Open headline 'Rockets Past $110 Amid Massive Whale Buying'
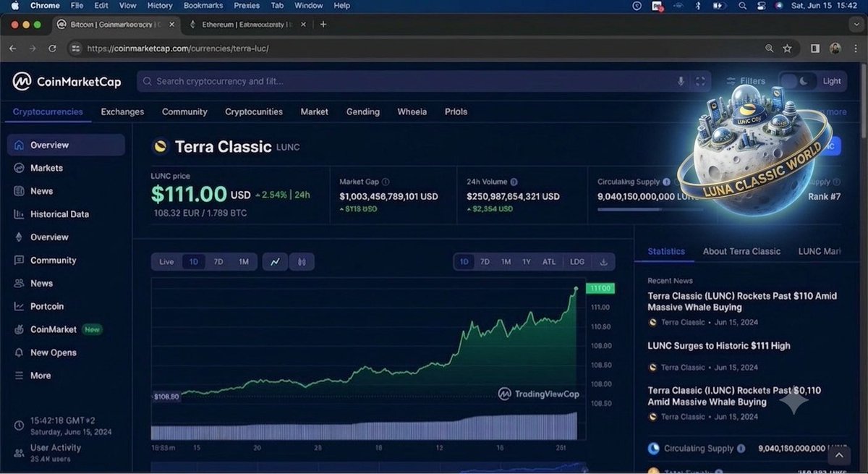This screenshot has height=474, width=868. point(742,302)
